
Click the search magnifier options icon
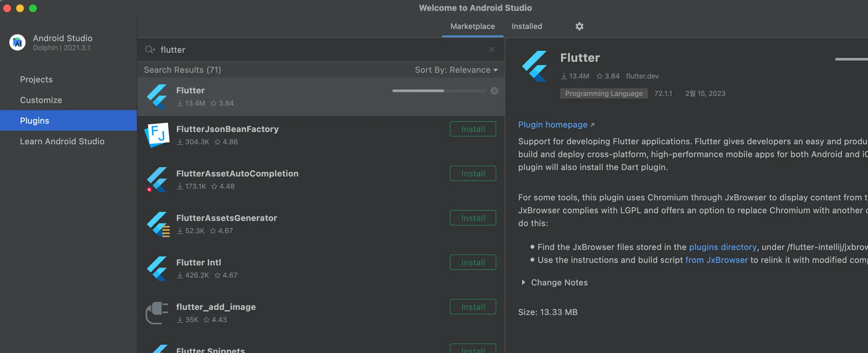coord(150,50)
